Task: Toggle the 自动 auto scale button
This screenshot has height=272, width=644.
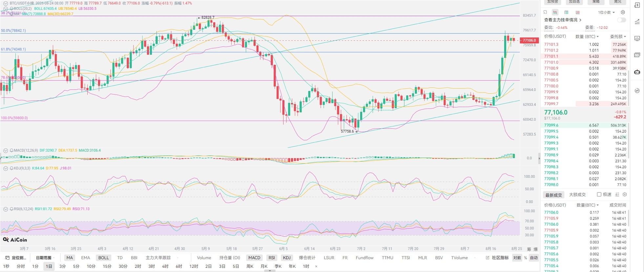Action: point(534,258)
